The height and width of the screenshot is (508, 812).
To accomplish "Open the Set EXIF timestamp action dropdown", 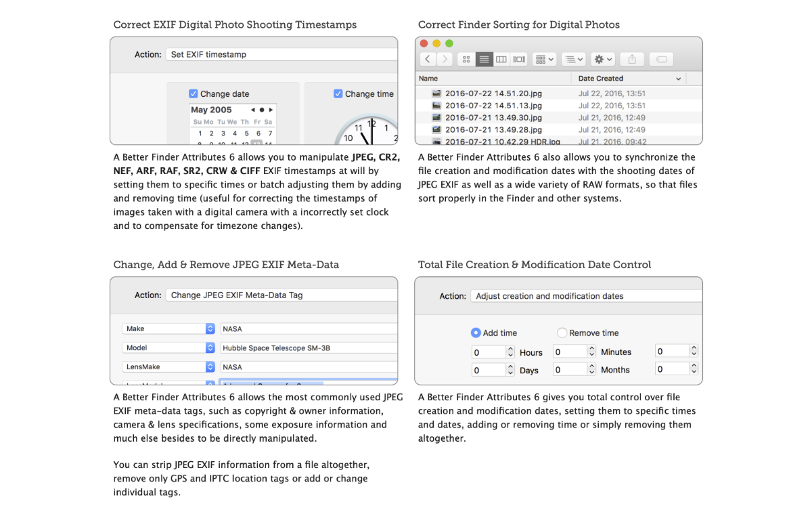I will click(x=281, y=54).
